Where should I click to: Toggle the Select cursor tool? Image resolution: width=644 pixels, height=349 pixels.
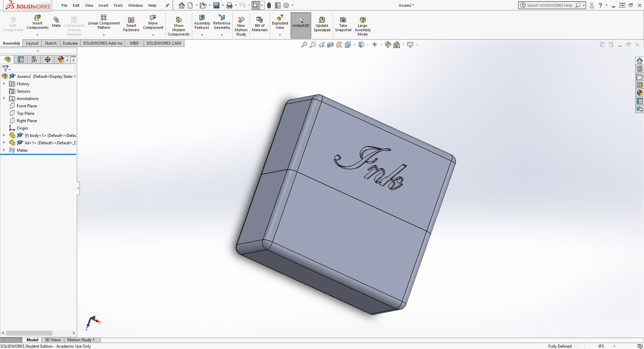[x=256, y=5]
